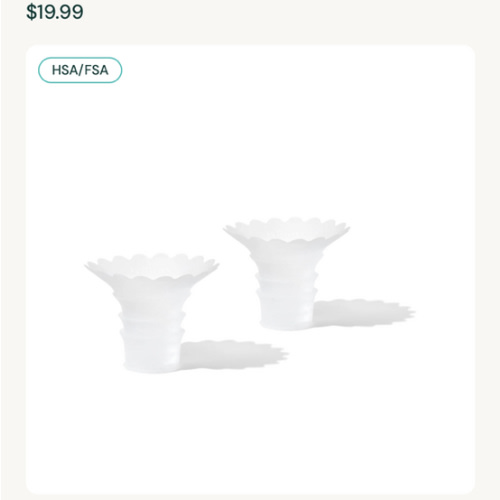Click the "HSA" portion of the badge
Screen dimensions: 500x500
pyautogui.click(x=64, y=70)
